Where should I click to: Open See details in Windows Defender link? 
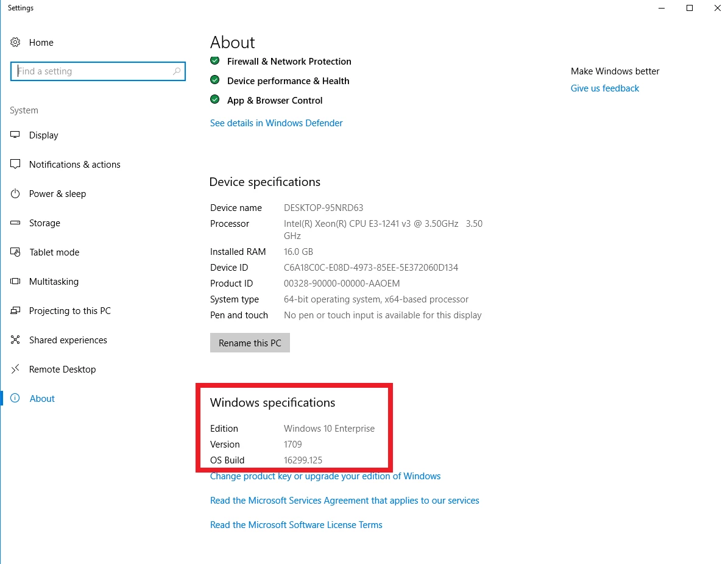point(276,123)
